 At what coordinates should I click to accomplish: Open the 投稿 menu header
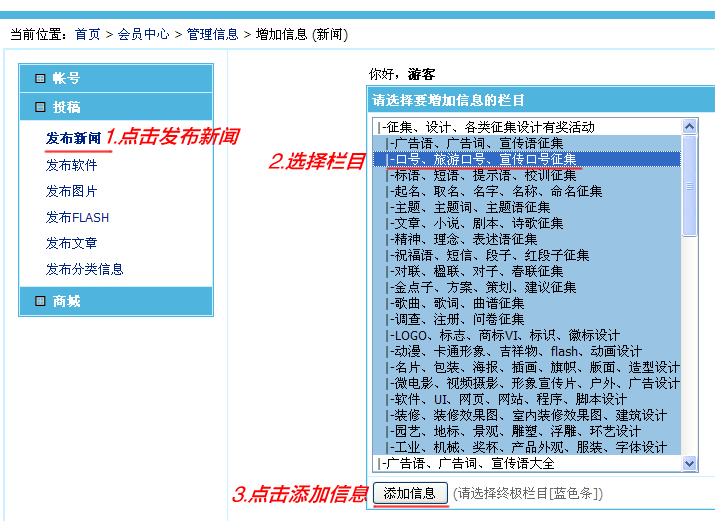[116, 107]
